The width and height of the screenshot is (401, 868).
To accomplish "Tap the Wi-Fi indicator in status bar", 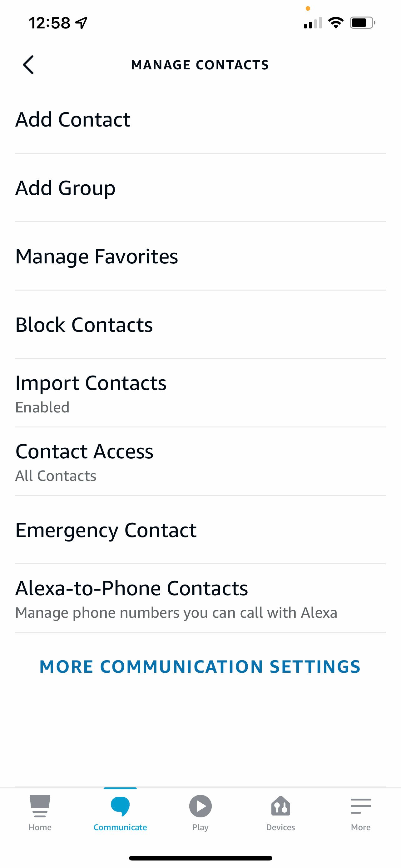I will (336, 22).
